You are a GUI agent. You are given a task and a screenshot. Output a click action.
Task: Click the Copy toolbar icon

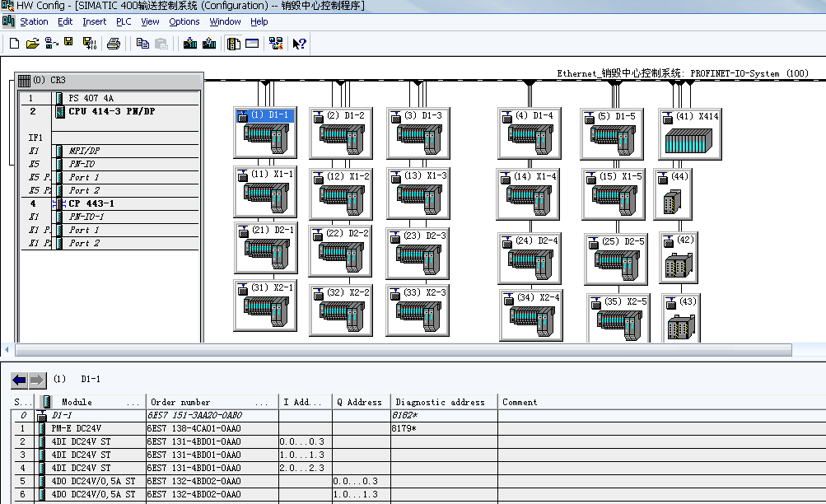[x=142, y=43]
